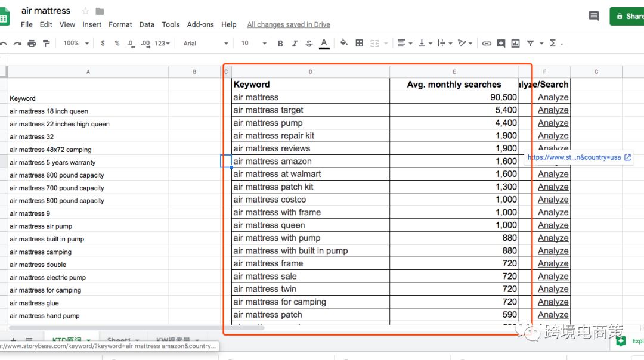Screen dimensions: 644x360
Task: Open the Format menu
Action: [120, 24]
